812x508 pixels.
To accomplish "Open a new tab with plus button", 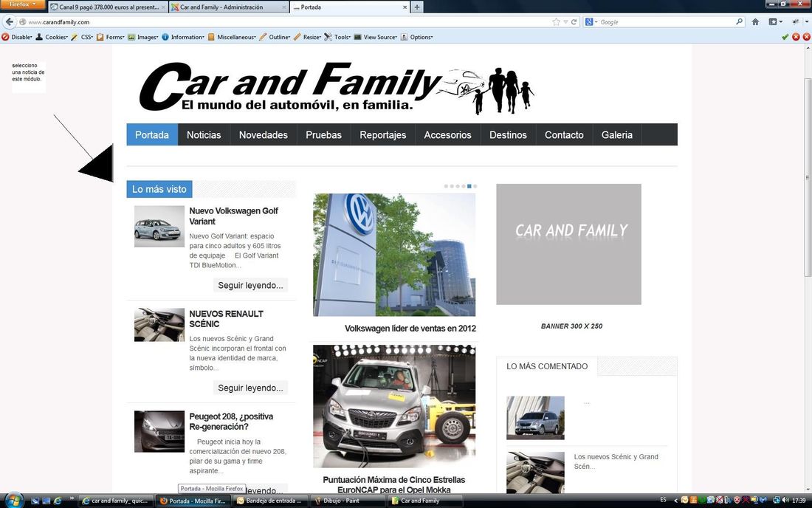I will tap(417, 7).
